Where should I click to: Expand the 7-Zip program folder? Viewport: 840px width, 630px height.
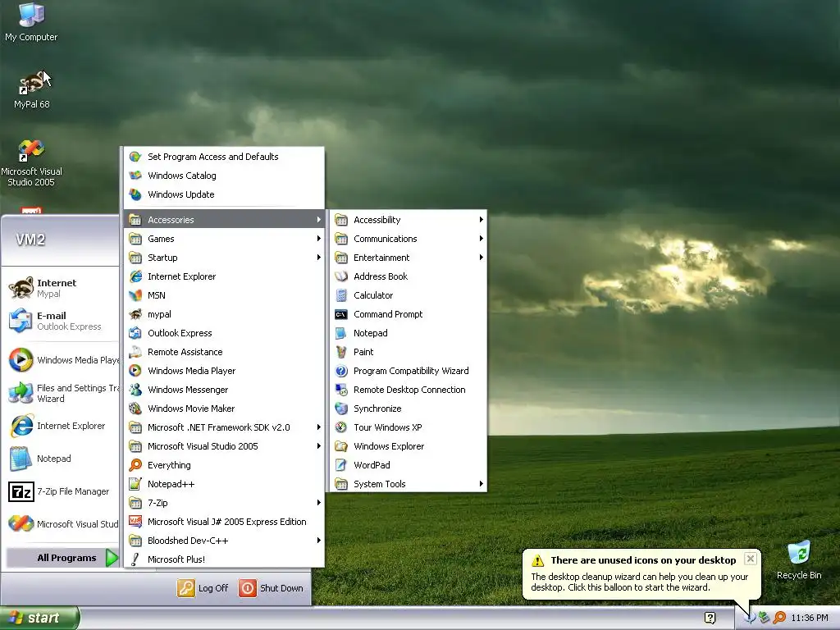224,503
